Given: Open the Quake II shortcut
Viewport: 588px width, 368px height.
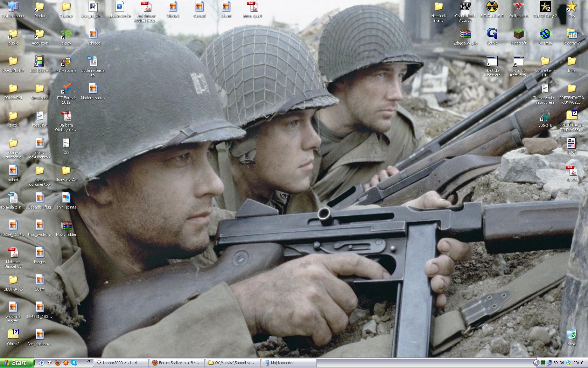Looking at the screenshot, I should tap(545, 119).
